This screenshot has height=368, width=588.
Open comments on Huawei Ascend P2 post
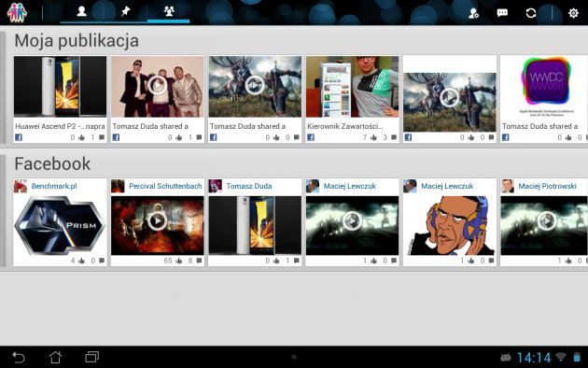(102, 137)
